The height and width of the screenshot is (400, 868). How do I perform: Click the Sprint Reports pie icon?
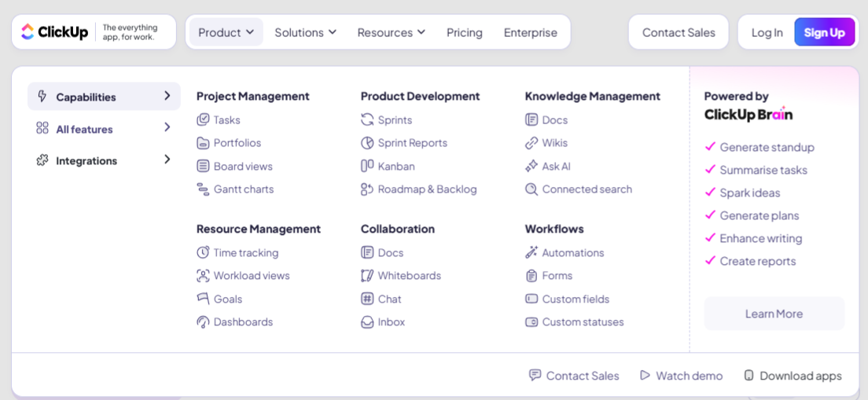click(x=367, y=143)
